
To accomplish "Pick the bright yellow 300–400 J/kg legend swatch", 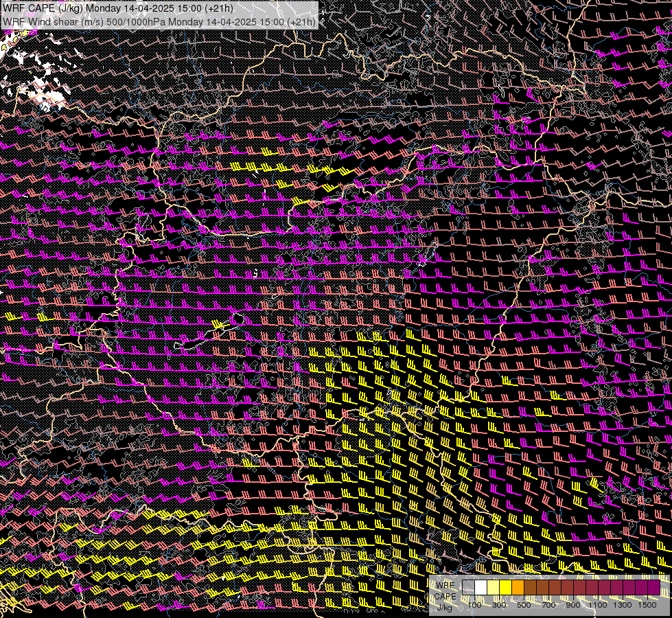I will (x=506, y=588).
